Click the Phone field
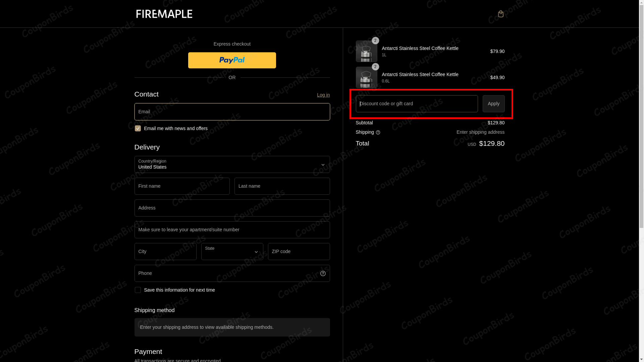 pyautogui.click(x=232, y=273)
